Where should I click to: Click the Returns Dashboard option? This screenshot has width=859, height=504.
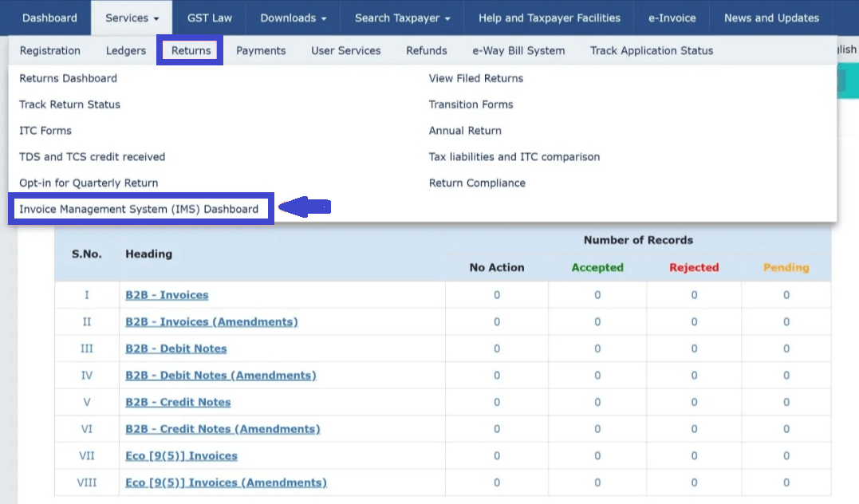tap(68, 78)
